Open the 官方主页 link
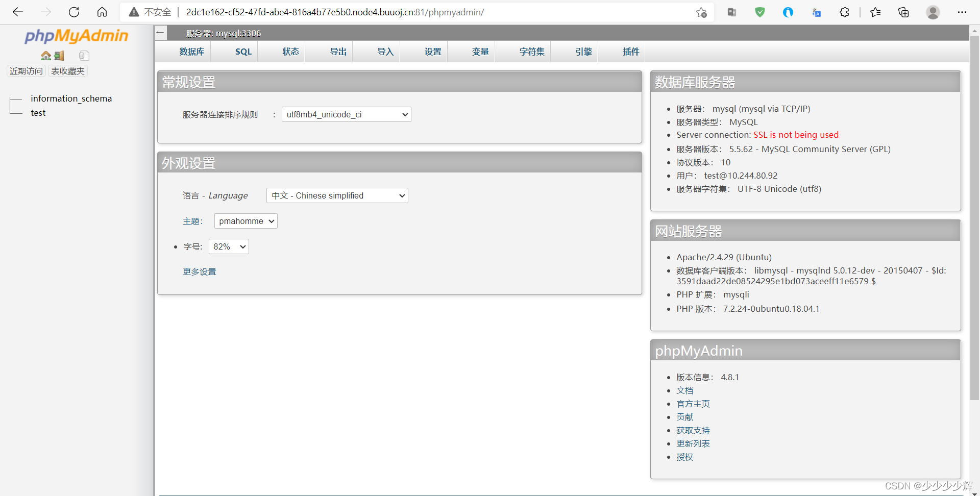 [x=693, y=404]
